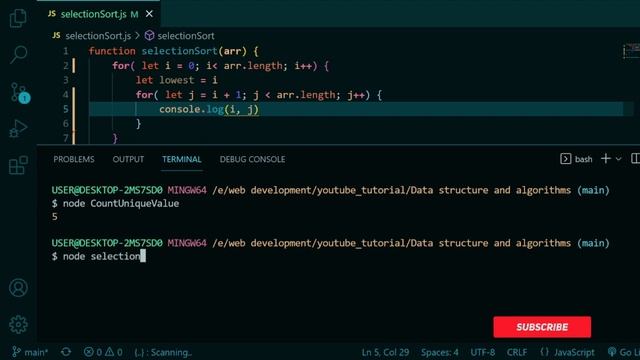Open the Manage settings gear
The height and width of the screenshot is (360, 640).
(18, 324)
